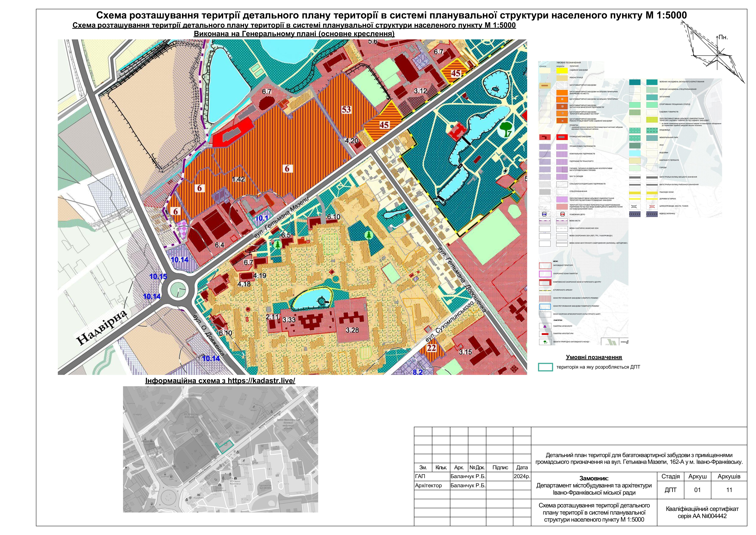The width and height of the screenshot is (756, 535).
Task: Click the red bridge symbol in legend
Action: 652,206
